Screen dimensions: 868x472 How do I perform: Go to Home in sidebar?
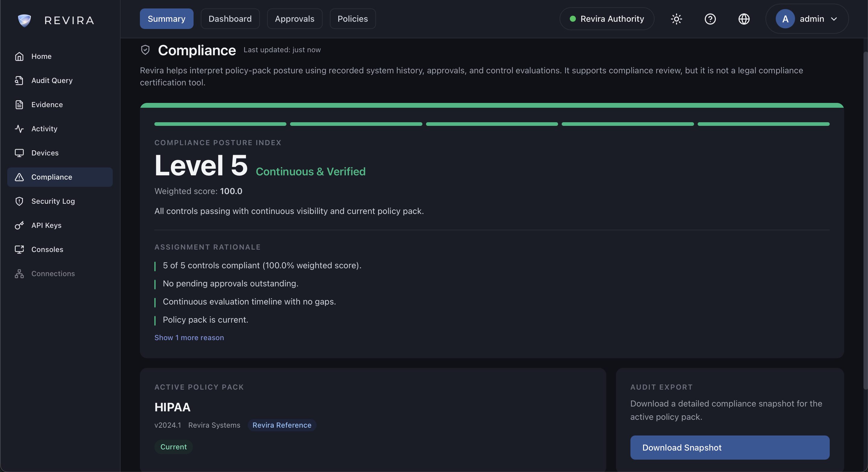pyautogui.click(x=60, y=56)
